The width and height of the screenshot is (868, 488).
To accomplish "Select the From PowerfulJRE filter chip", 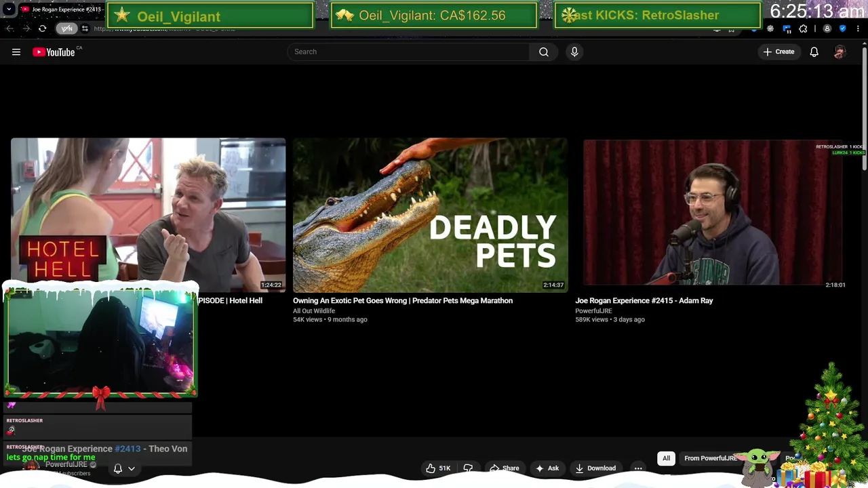I will (710, 458).
